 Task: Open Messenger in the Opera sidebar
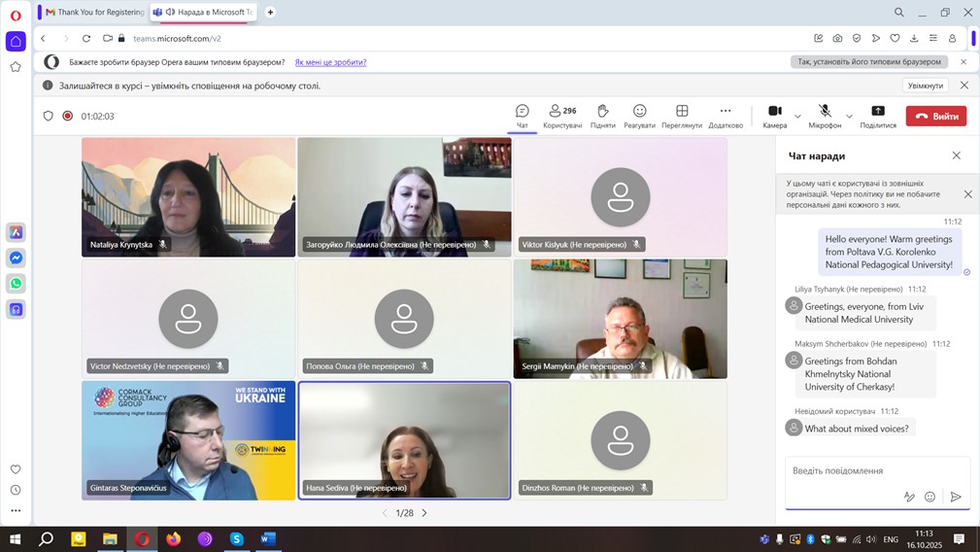pos(16,259)
